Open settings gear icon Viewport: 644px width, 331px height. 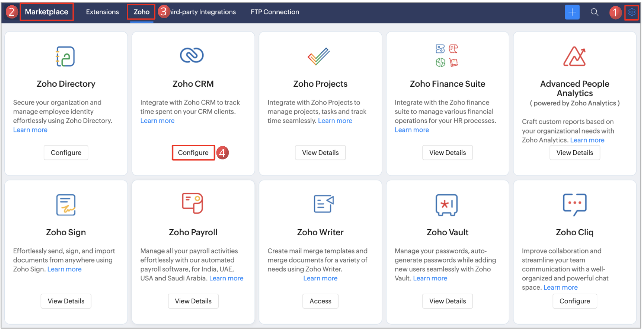[x=632, y=12]
